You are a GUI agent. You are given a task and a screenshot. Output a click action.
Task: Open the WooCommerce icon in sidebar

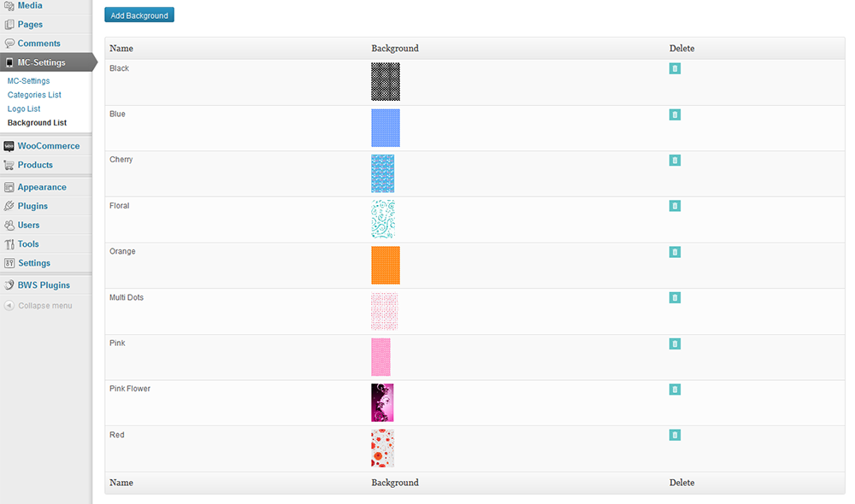click(9, 146)
